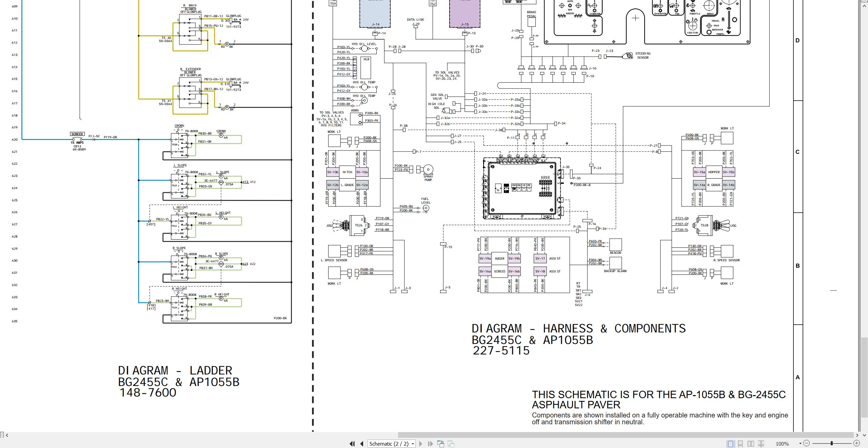Click the SV-13b solenoid valve block
Viewport: 868px width, 448px height.
(333, 172)
